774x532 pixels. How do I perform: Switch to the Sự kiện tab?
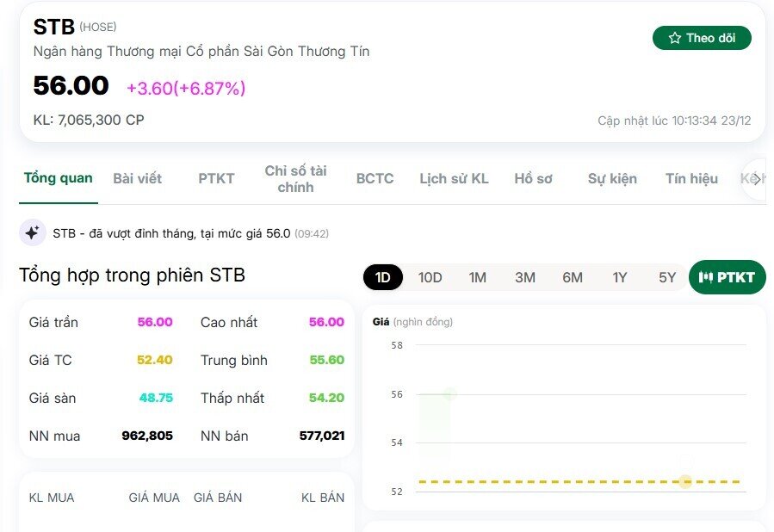pyautogui.click(x=612, y=179)
